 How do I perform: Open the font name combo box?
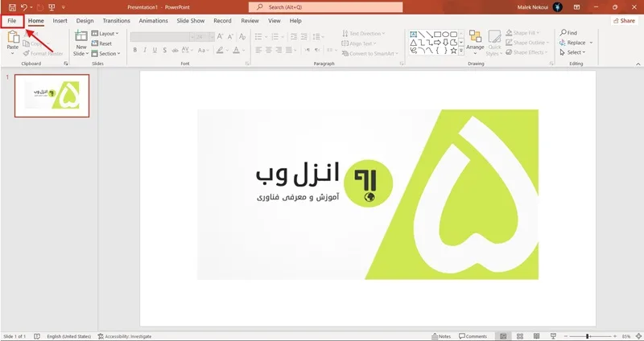click(163, 37)
